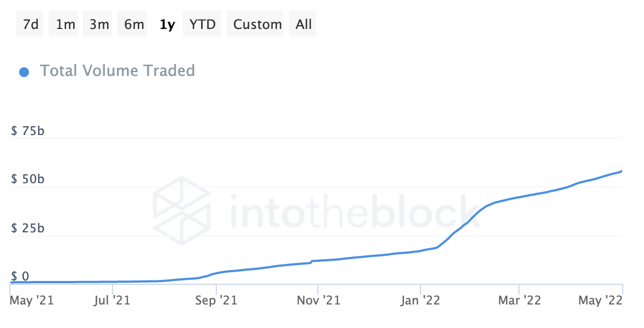Select the 7d time range

(31, 24)
